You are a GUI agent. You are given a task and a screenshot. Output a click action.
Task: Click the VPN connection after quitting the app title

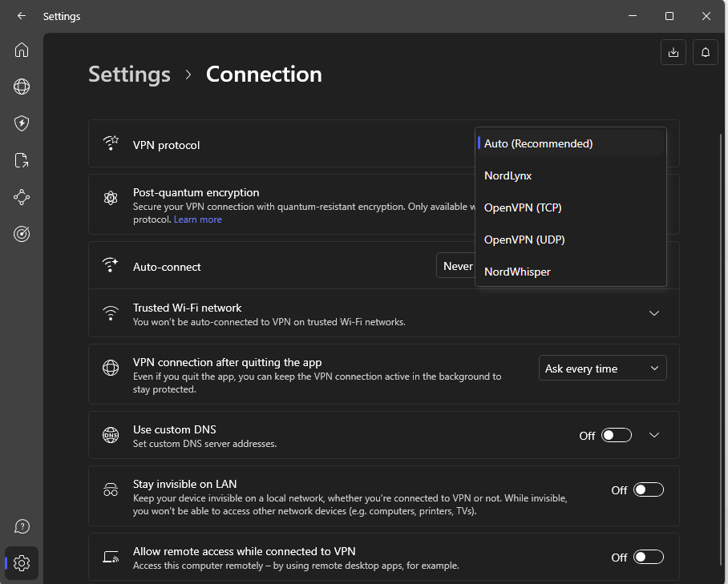[228, 362]
